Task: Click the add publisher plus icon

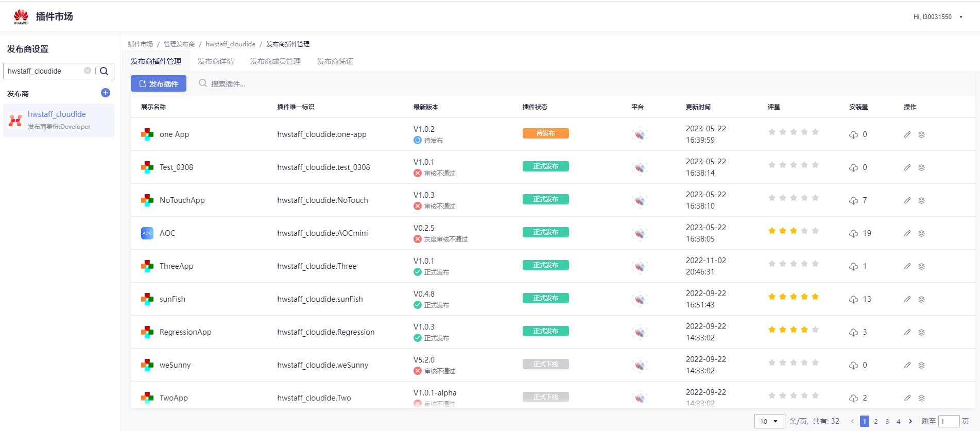Action: 106,93
